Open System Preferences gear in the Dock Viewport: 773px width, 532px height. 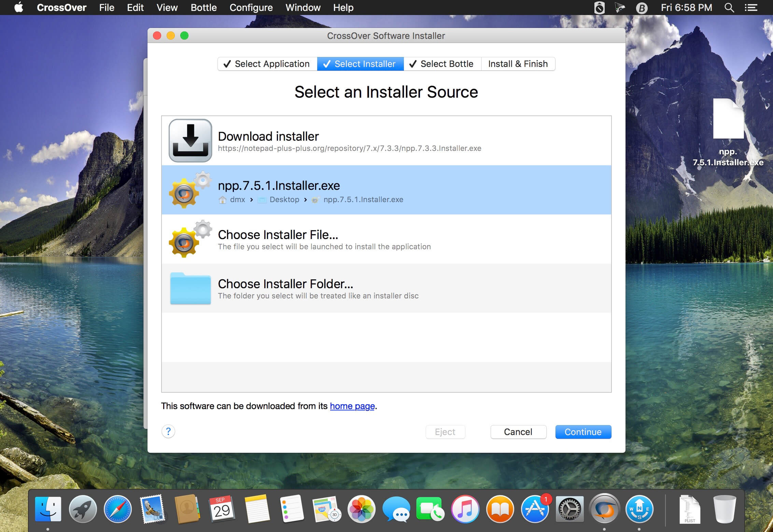[x=570, y=509]
